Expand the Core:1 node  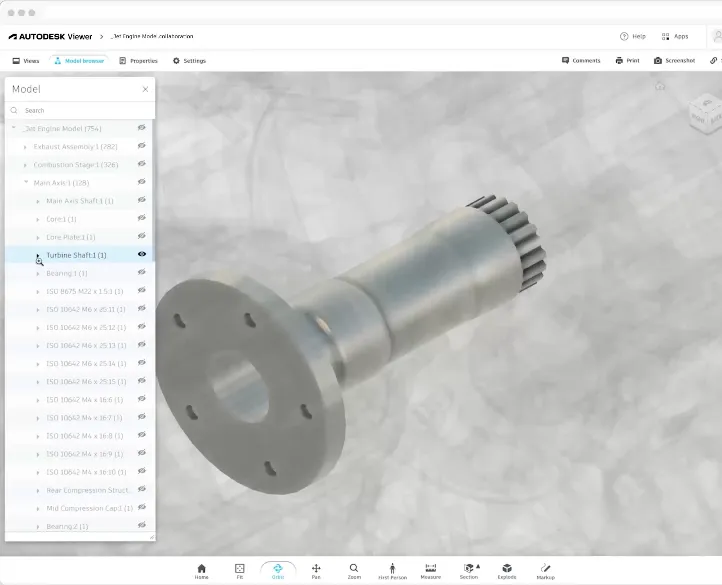tap(38, 220)
